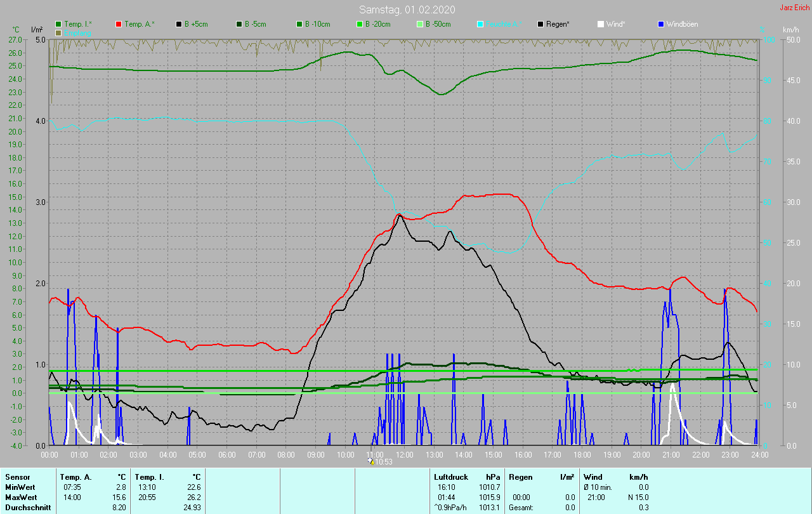The height and width of the screenshot is (514, 812).
Task: Click the Jarz Erich label
Action: 794,8
